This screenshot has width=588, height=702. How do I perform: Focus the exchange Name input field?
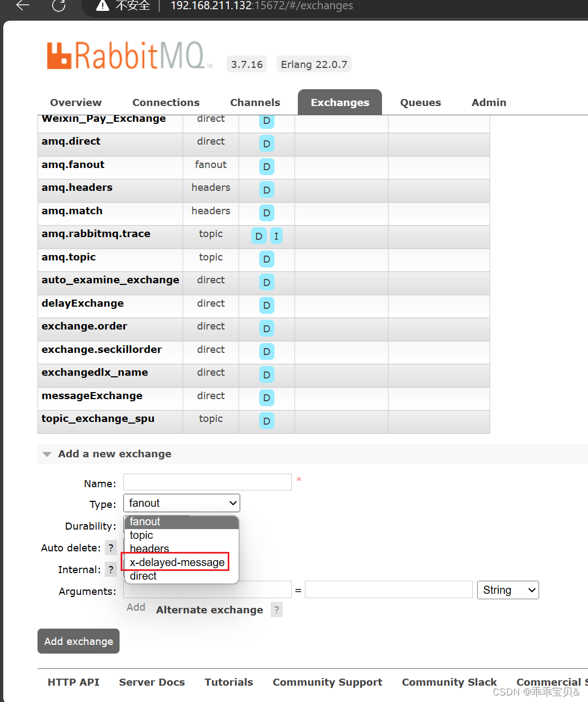point(208,482)
